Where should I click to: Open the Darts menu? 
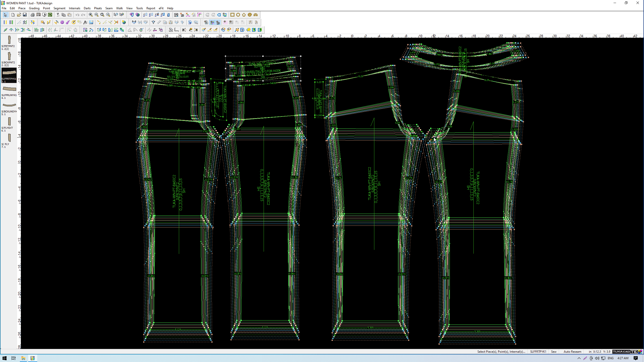[x=87, y=8]
